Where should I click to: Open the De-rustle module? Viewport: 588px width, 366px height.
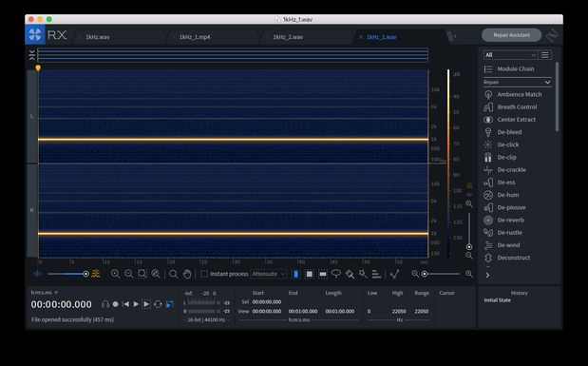pyautogui.click(x=503, y=233)
